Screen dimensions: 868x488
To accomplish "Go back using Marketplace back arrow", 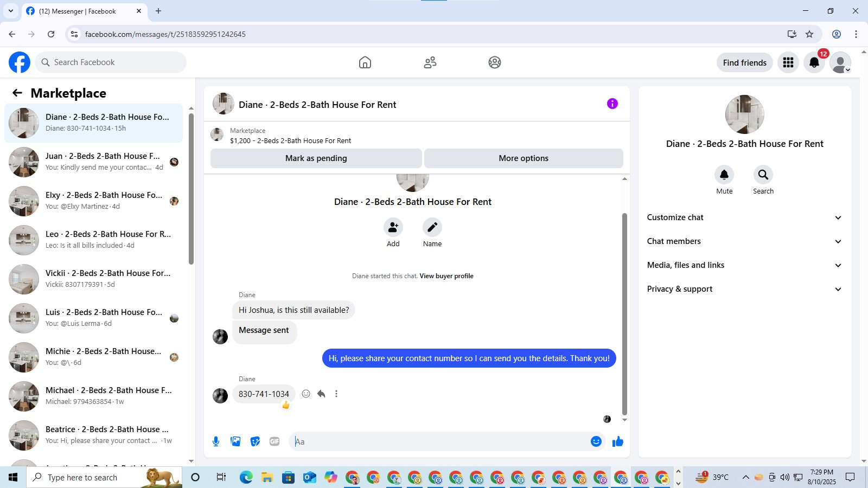I will pyautogui.click(x=17, y=93).
